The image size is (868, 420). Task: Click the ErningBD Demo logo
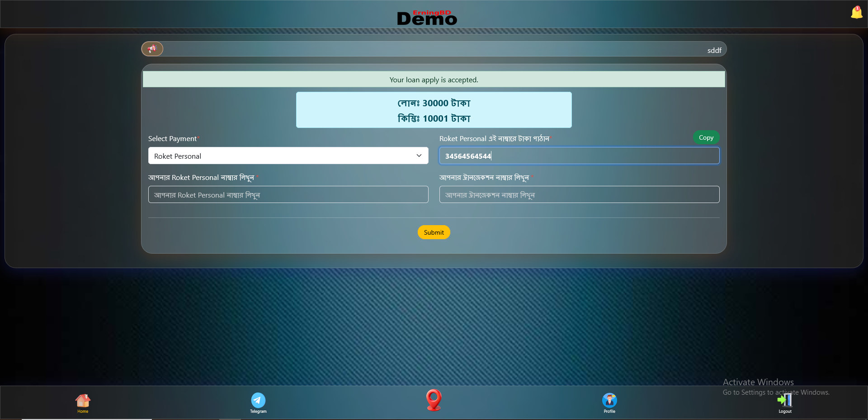(427, 18)
